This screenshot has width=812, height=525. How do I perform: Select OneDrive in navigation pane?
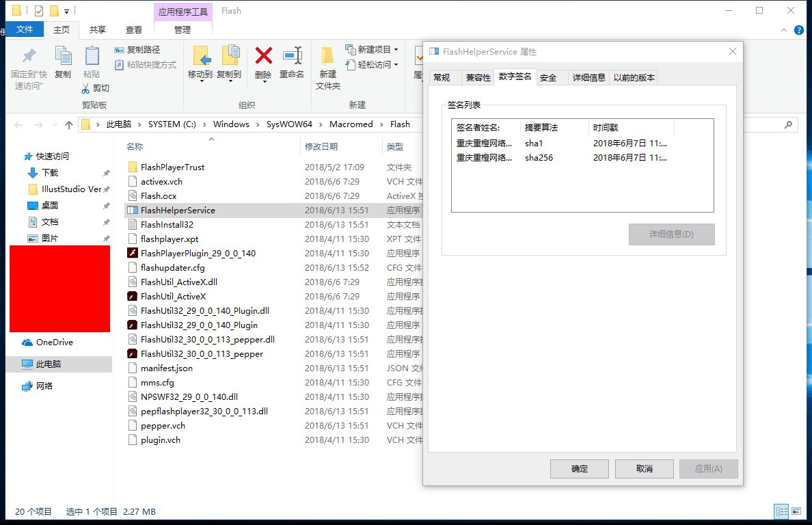[x=54, y=342]
